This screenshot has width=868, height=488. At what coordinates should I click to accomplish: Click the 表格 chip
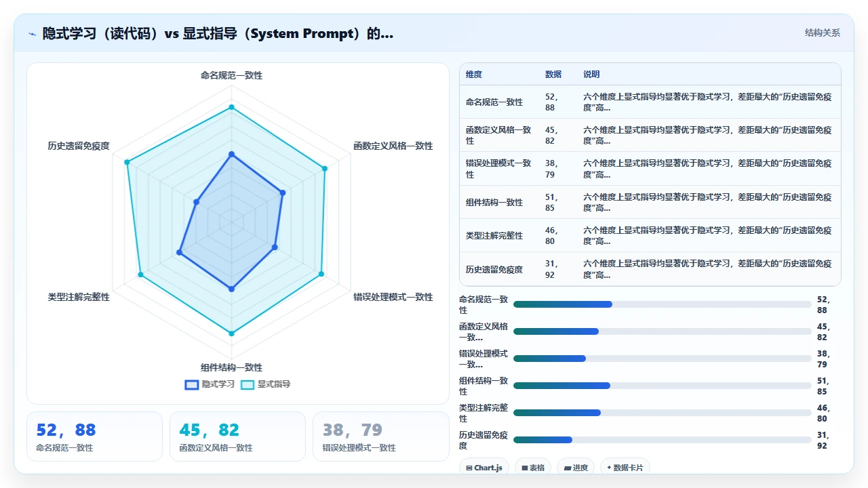[x=532, y=467]
